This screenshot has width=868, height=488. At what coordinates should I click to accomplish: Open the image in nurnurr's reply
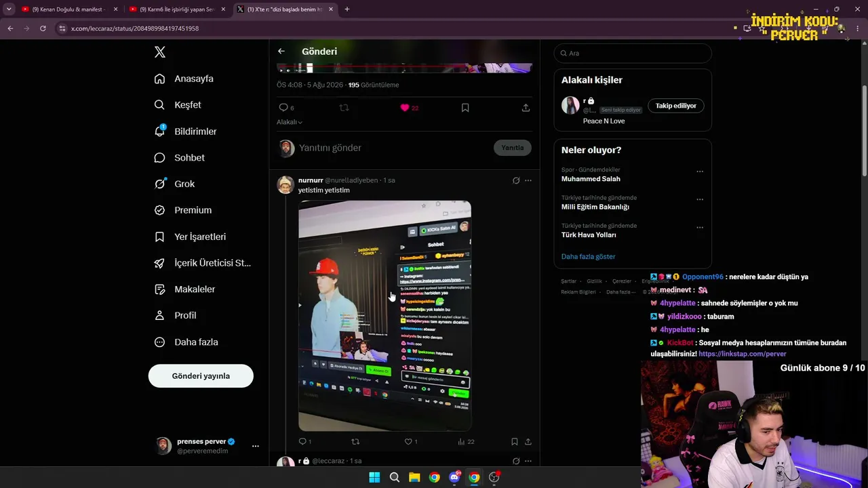(x=384, y=316)
